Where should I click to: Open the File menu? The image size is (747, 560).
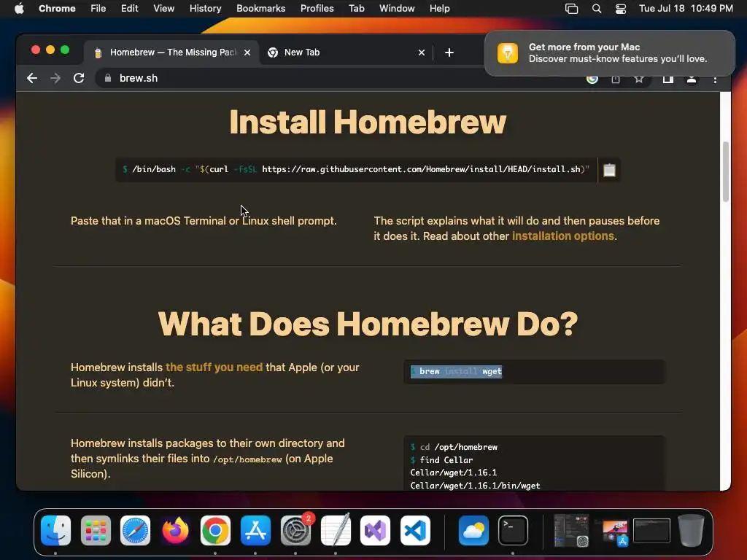[x=98, y=9]
